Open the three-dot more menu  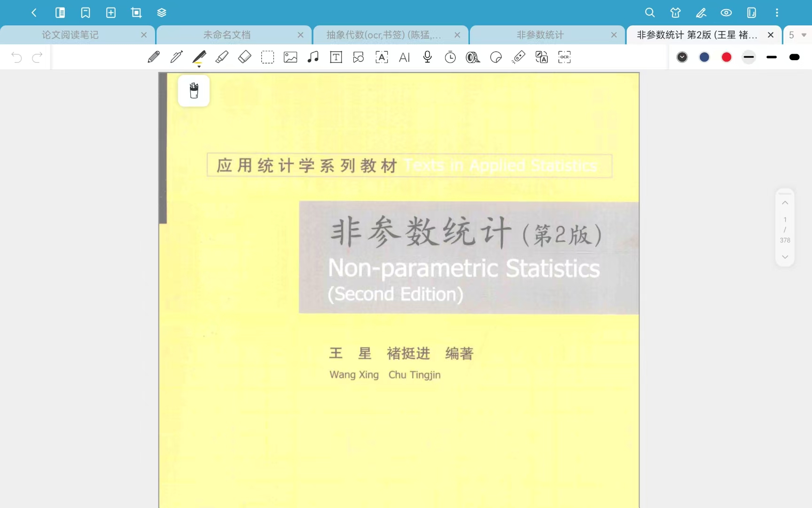tap(777, 13)
